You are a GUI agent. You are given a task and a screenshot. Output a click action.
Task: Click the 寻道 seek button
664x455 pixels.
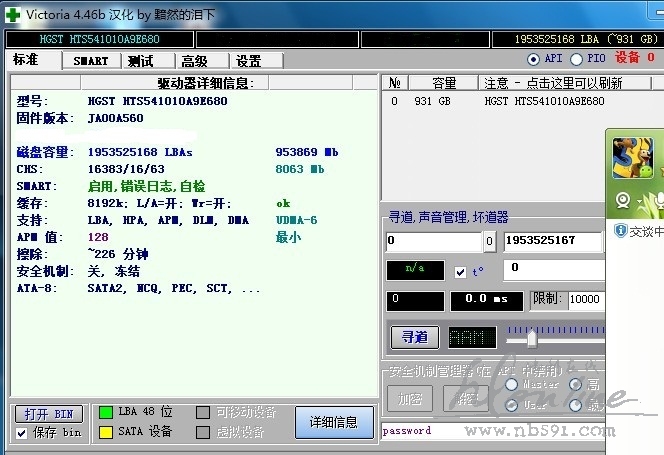(414, 337)
